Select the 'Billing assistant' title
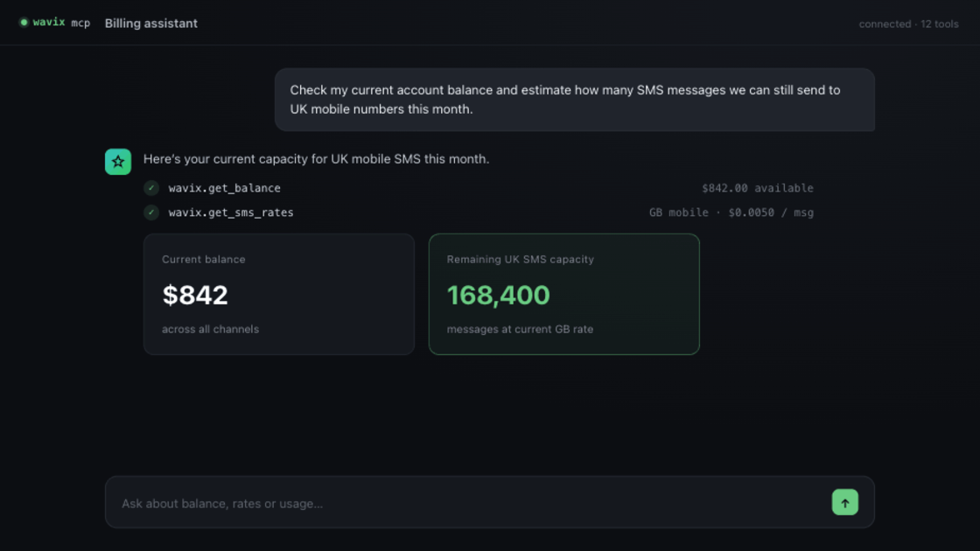This screenshot has height=551, width=980. (151, 23)
